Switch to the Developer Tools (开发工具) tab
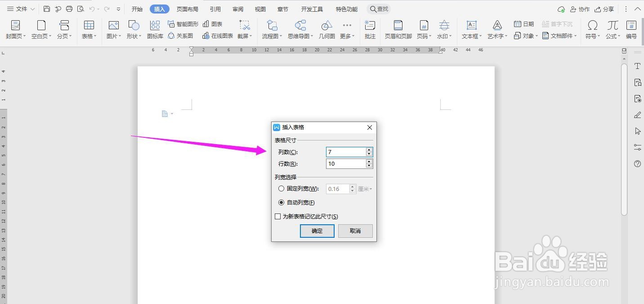This screenshot has width=644, height=304. tap(312, 9)
